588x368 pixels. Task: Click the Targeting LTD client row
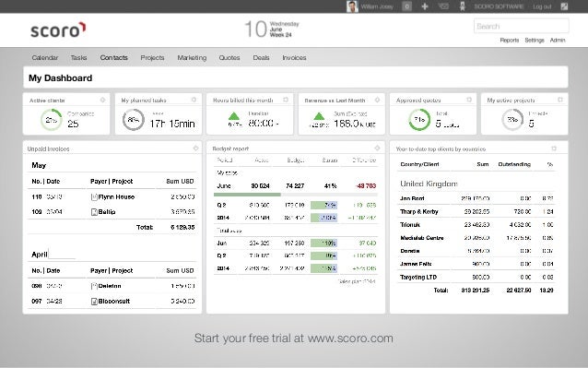pos(476,278)
